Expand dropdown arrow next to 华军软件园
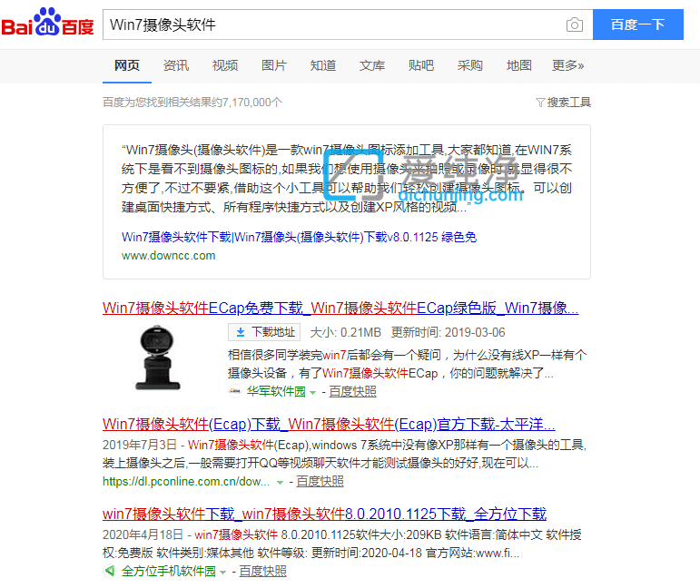 tap(312, 393)
